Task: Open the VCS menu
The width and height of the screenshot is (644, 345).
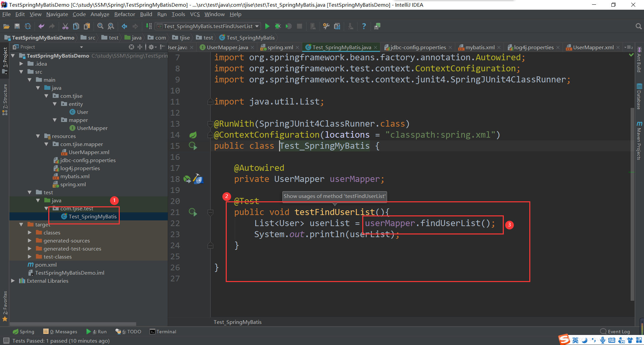Action: coord(195,14)
